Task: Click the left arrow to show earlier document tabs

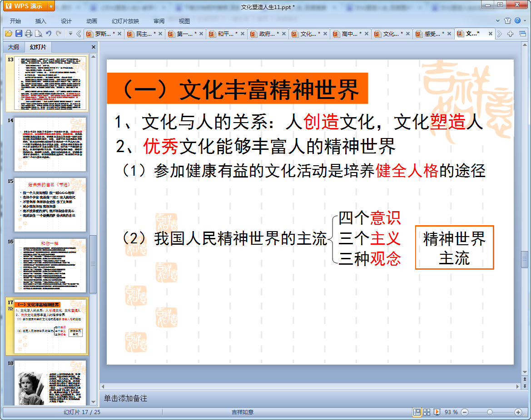Action: coord(79,34)
